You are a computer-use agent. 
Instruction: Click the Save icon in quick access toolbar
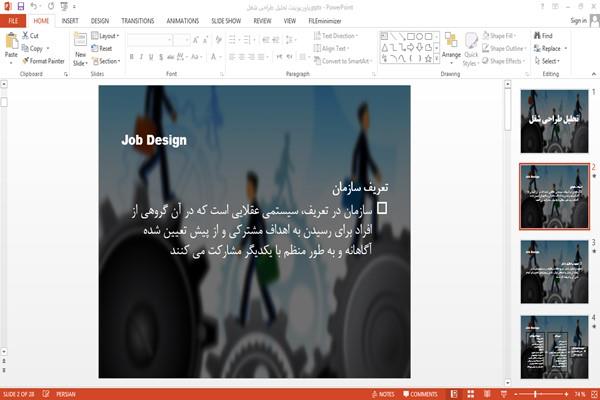[x=21, y=6]
